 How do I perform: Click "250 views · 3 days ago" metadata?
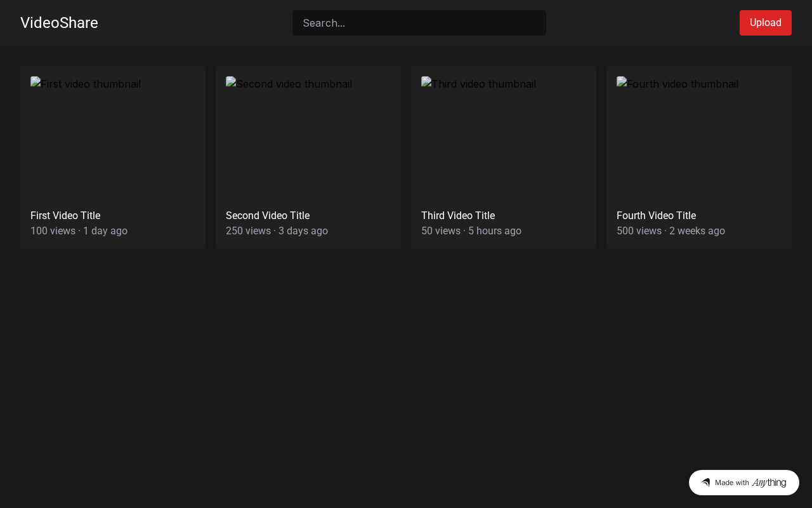click(277, 231)
